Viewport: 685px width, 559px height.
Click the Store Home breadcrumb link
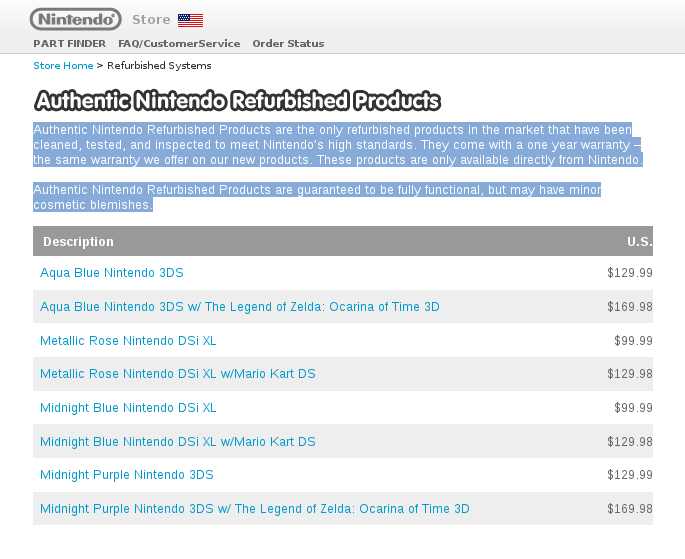pos(63,66)
